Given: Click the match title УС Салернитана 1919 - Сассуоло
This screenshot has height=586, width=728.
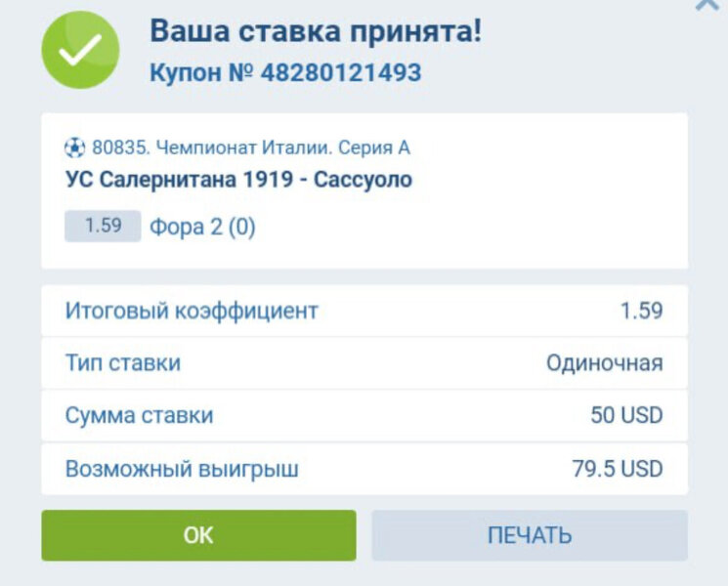Looking at the screenshot, I should pos(238,180).
